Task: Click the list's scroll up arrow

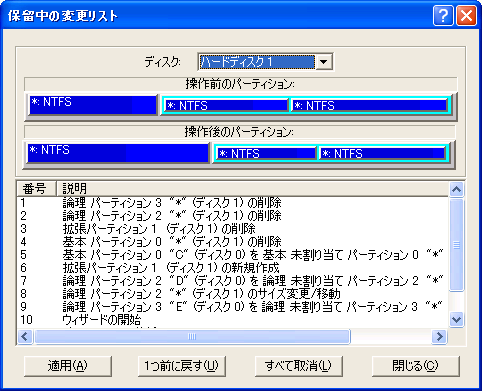Action: 456,189
